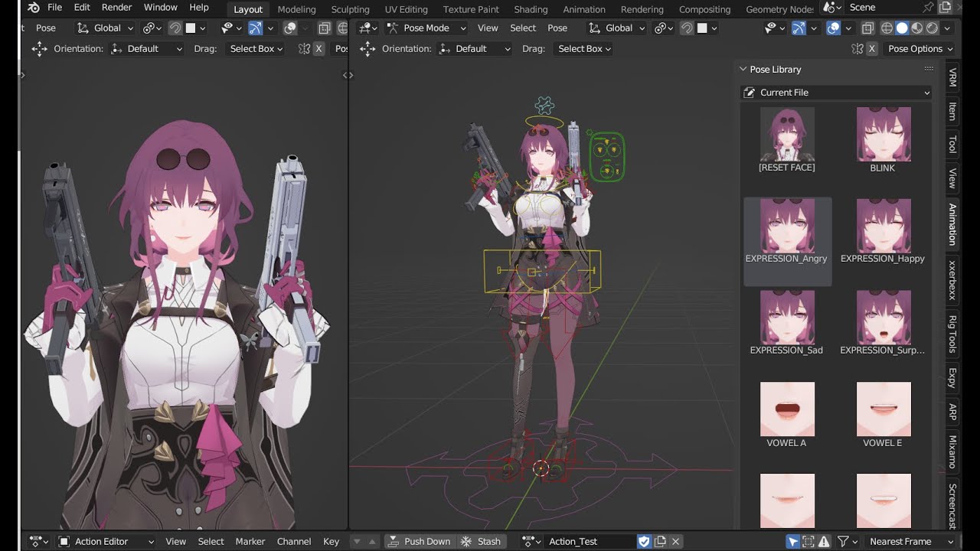
Task: Toggle gizmos in right viewport
Action: (799, 28)
